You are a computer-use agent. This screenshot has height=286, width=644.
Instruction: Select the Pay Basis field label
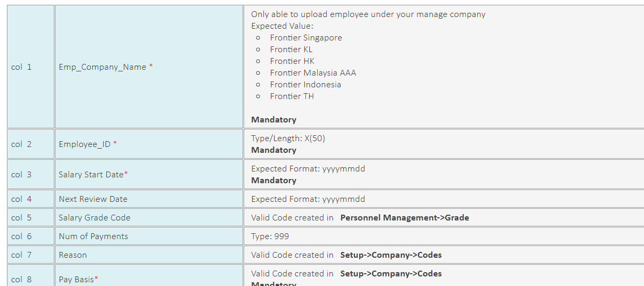click(78, 280)
